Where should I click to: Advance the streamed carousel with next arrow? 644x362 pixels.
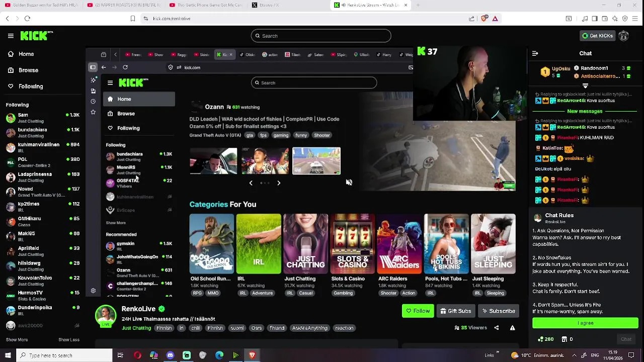click(x=279, y=183)
